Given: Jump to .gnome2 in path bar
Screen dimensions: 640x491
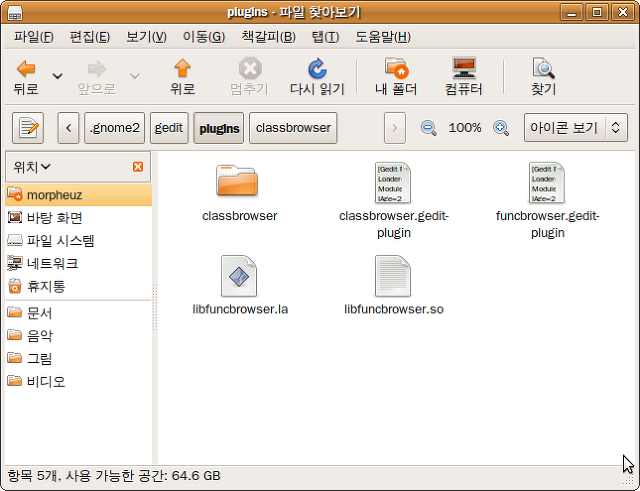Looking at the screenshot, I should click(x=114, y=128).
